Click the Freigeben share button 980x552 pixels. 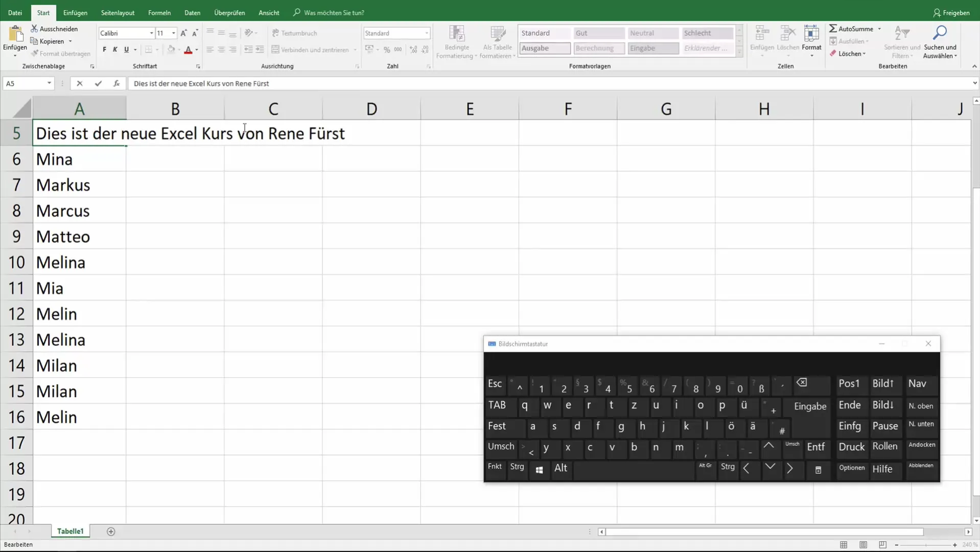tap(951, 13)
